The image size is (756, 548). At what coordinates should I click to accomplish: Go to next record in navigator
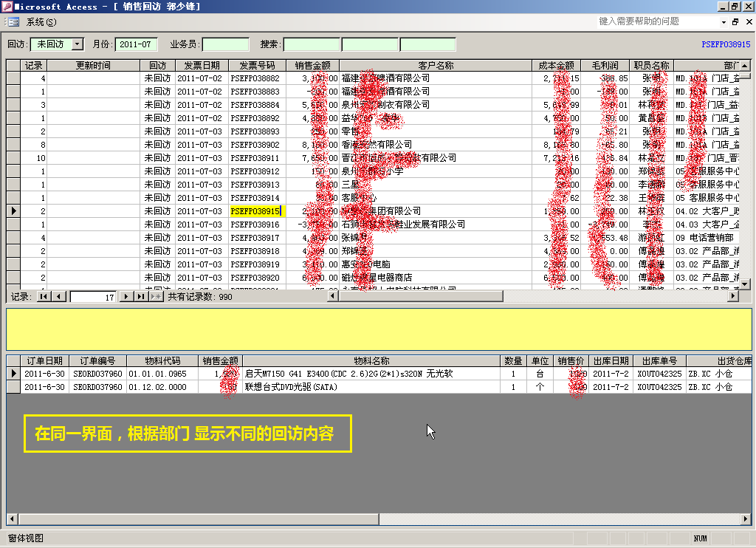126,296
